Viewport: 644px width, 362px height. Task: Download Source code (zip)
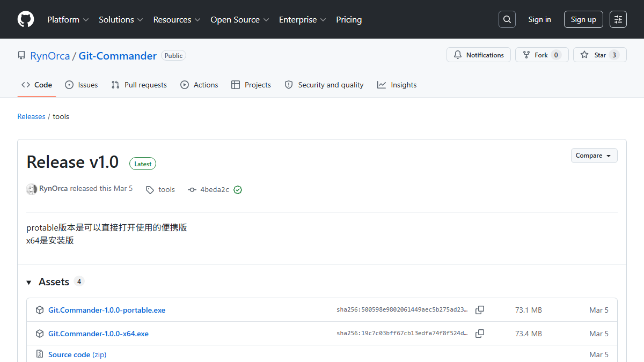pos(77,354)
